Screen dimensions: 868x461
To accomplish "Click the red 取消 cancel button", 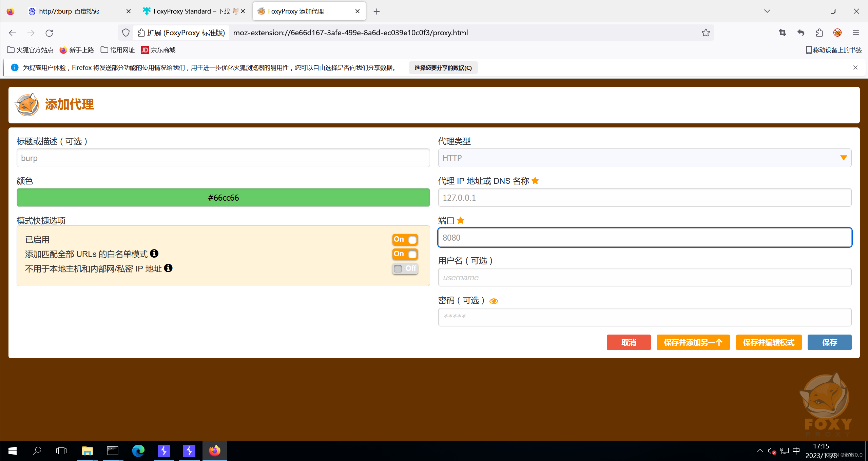I will [x=628, y=342].
